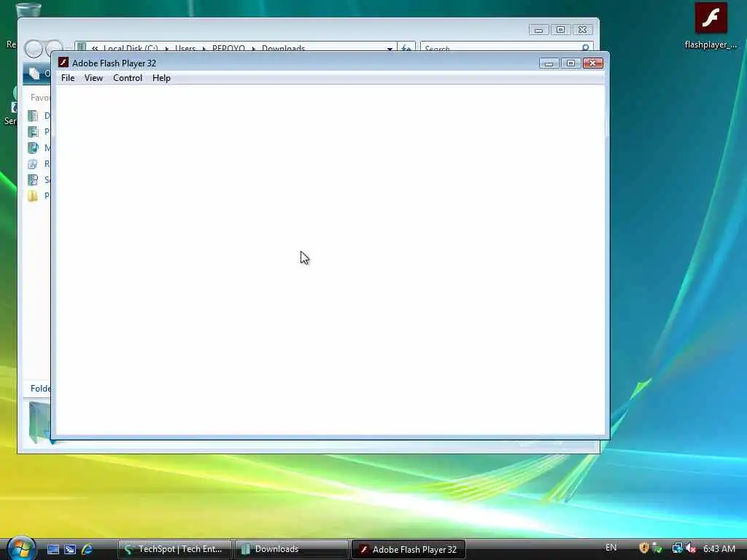The height and width of the screenshot is (560, 747).
Task: Click the Music favorite link icon in explorer
Action: click(33, 148)
